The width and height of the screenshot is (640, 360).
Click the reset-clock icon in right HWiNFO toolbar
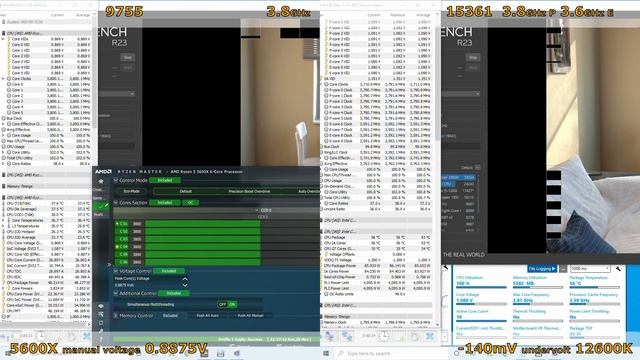coord(383,336)
